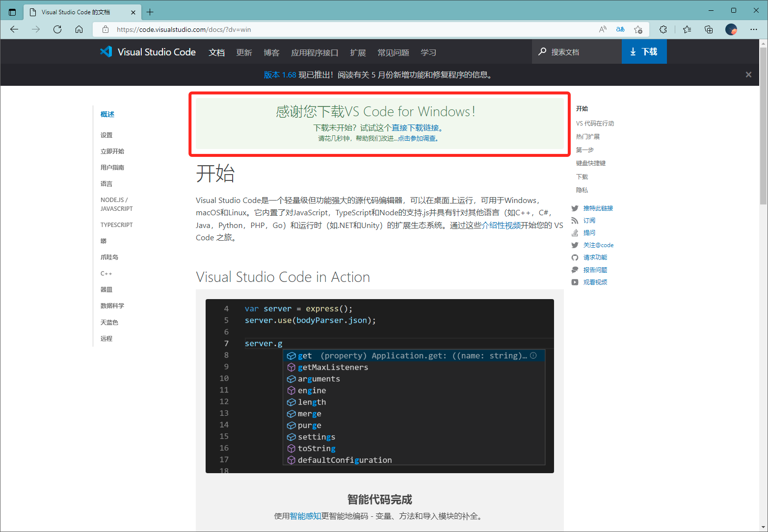Screen dimensions: 768x532
Task: Click the user profile avatar
Action: [731, 29]
